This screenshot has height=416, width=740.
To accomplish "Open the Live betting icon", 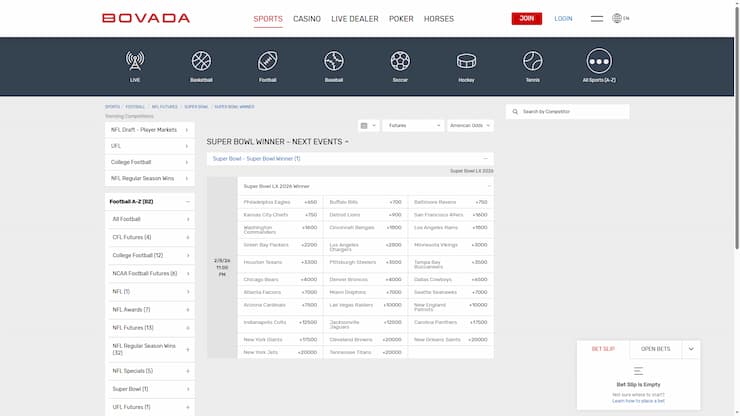I will pos(134,62).
